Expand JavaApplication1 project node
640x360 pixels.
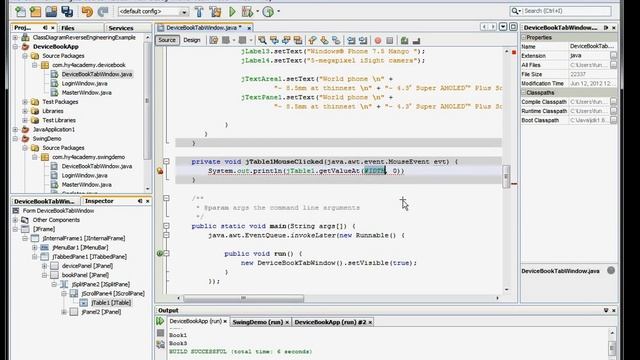[16, 129]
